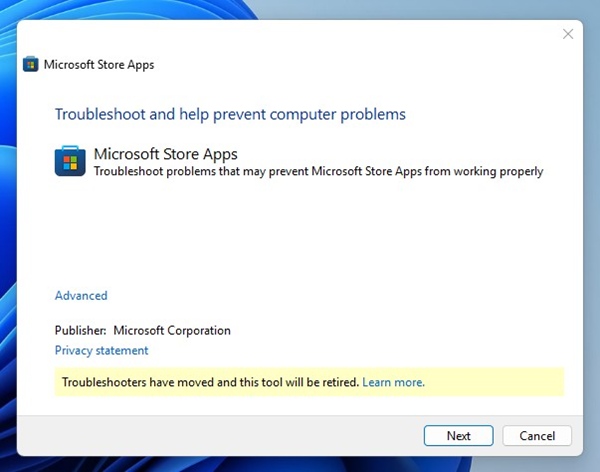Screen dimensions: 600x472
Task: Click the small Microsoft Store icon in title bar
Action: click(31, 65)
